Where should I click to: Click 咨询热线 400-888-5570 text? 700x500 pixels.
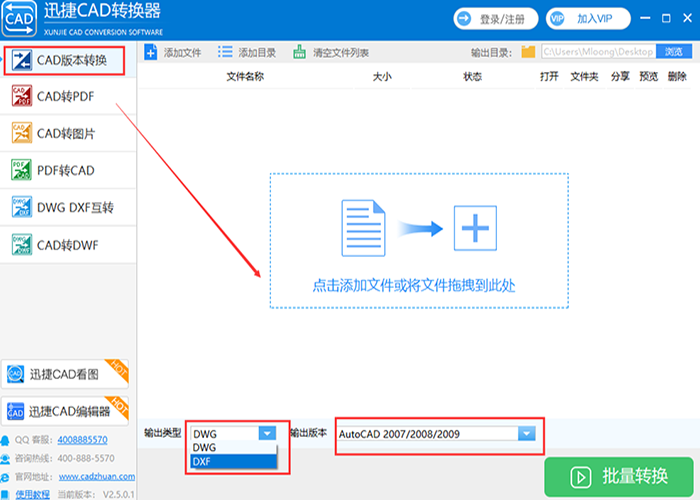point(64,458)
